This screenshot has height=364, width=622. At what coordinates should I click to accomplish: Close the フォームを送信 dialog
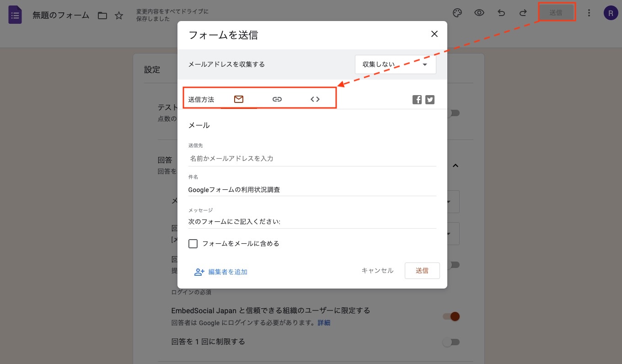pos(434,34)
